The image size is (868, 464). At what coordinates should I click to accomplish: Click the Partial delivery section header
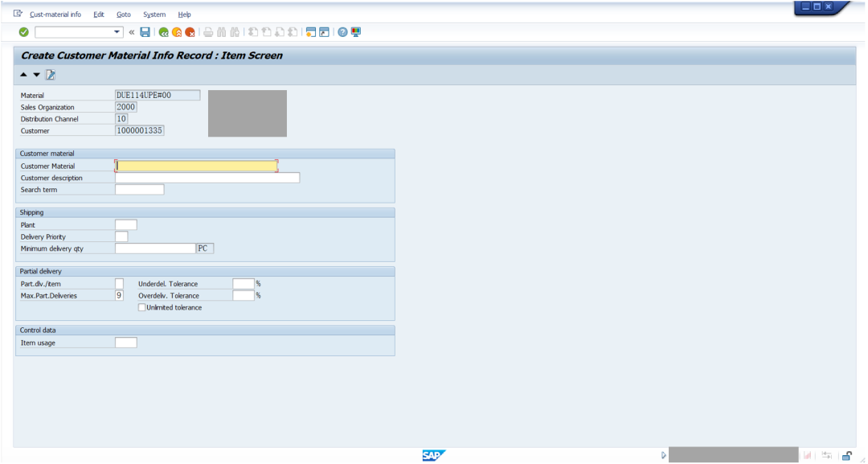pos(206,271)
